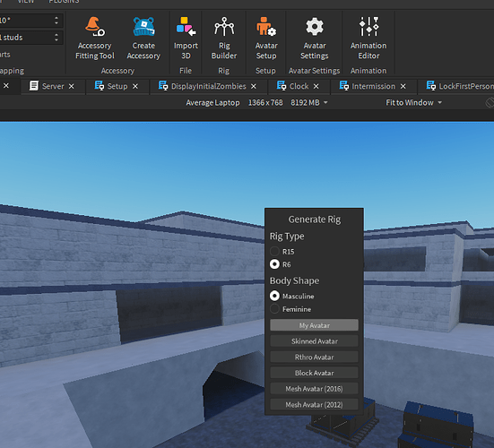Open the Avatar Setup tool
The image size is (494, 448).
(266, 39)
